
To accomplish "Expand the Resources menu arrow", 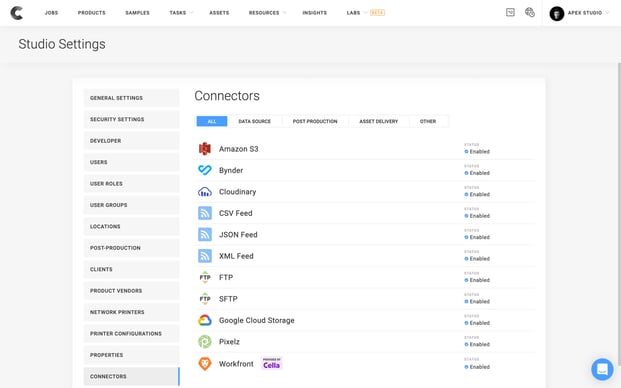I will tap(284, 13).
